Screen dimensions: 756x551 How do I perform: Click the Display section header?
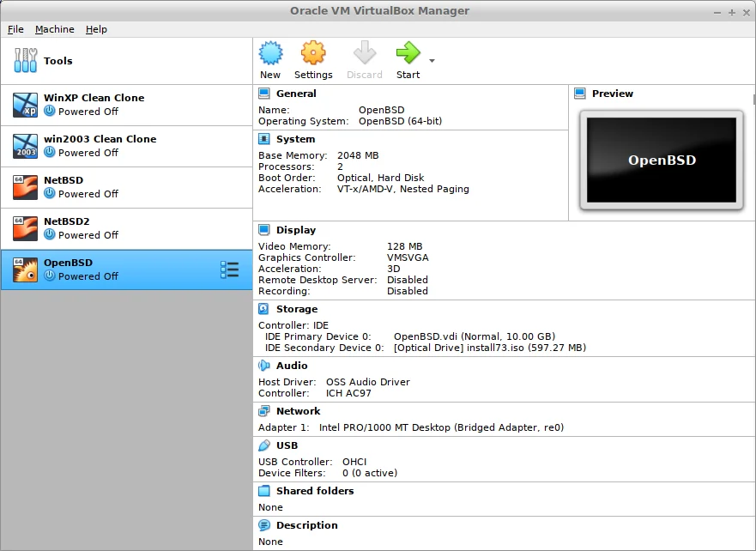[x=295, y=230]
